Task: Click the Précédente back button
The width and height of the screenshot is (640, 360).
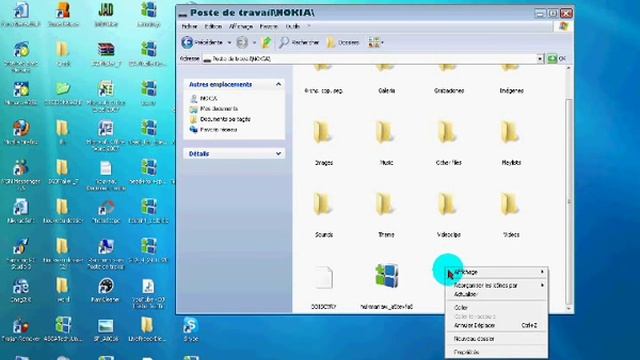Action: (202, 42)
